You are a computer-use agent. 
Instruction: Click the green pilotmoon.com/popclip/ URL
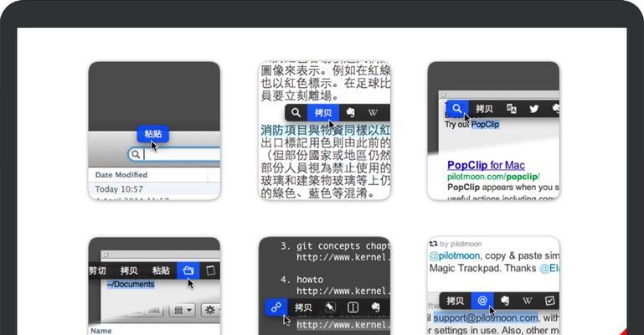[x=493, y=177]
